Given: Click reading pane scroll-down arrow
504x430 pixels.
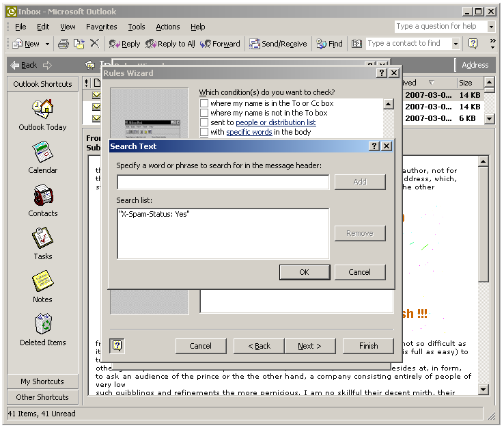Looking at the screenshot, I should point(483,390).
